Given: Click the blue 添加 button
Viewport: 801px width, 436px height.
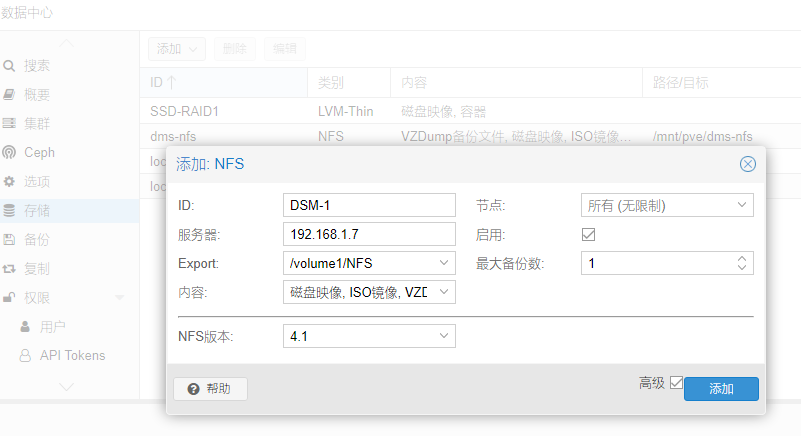Looking at the screenshot, I should pos(721,389).
